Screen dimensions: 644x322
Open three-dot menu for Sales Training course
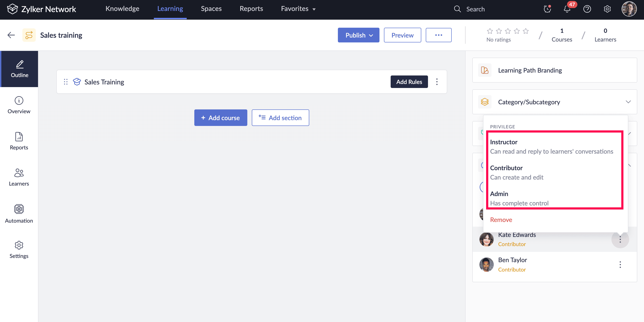437,82
